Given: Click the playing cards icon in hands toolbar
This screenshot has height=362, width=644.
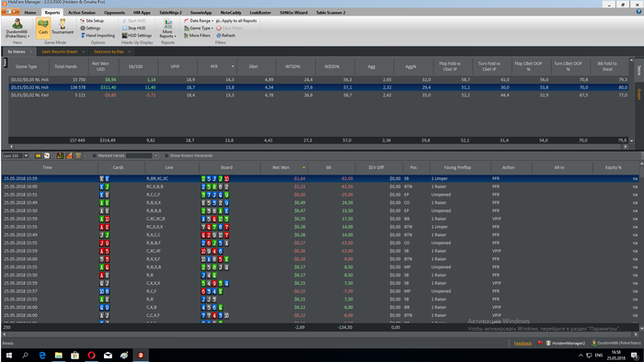Looking at the screenshot, I should [x=47, y=156].
